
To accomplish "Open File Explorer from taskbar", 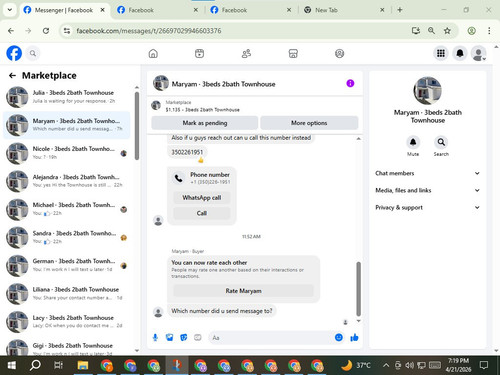I will tap(83, 365).
